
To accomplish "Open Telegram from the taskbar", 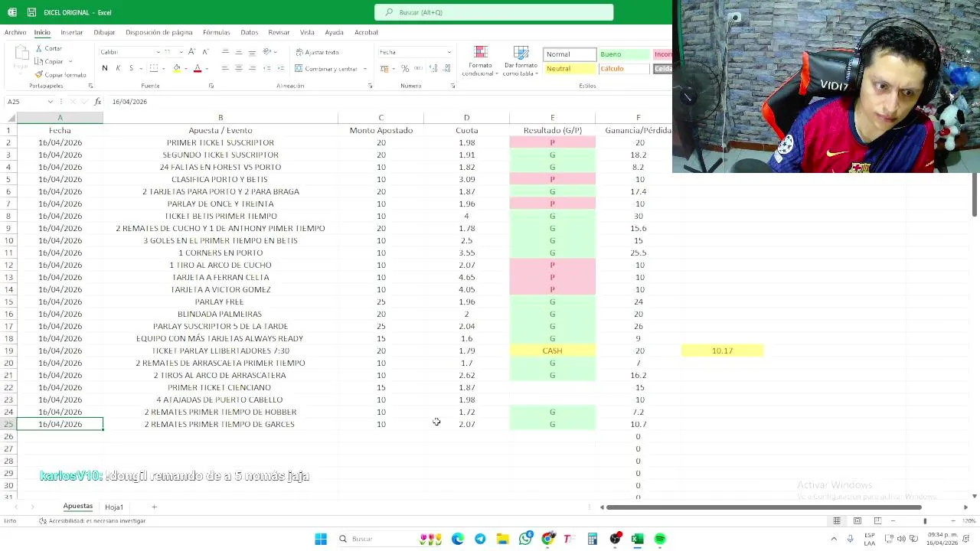I will [x=480, y=539].
